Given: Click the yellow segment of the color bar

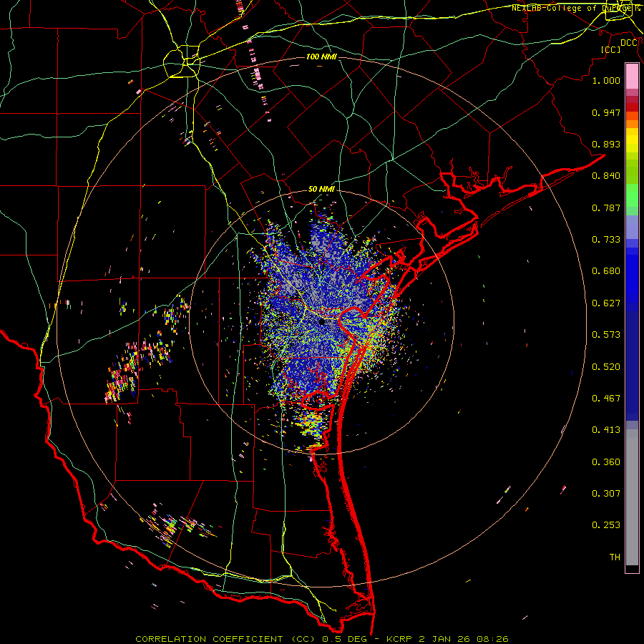Looking at the screenshot, I should tap(632, 142).
